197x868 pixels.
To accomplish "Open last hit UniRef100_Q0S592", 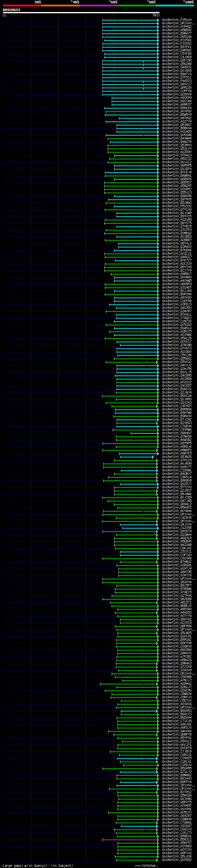I will coord(176,860).
